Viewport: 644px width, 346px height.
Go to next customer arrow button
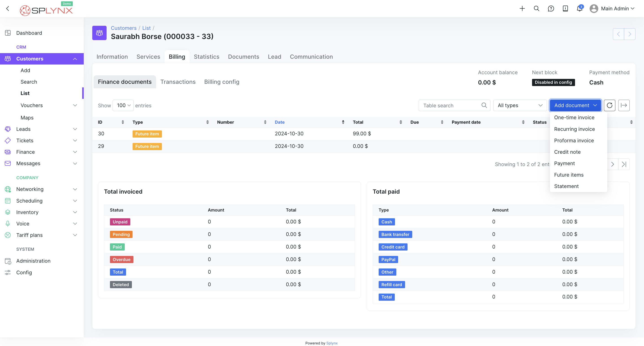pos(629,34)
